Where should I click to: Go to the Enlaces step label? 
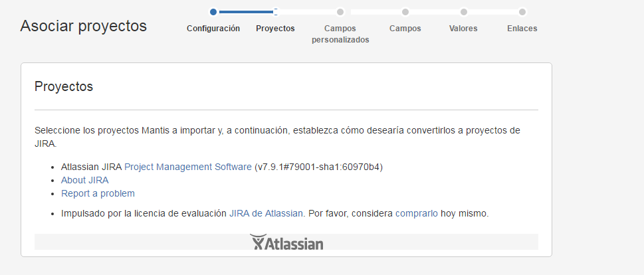[522, 29]
